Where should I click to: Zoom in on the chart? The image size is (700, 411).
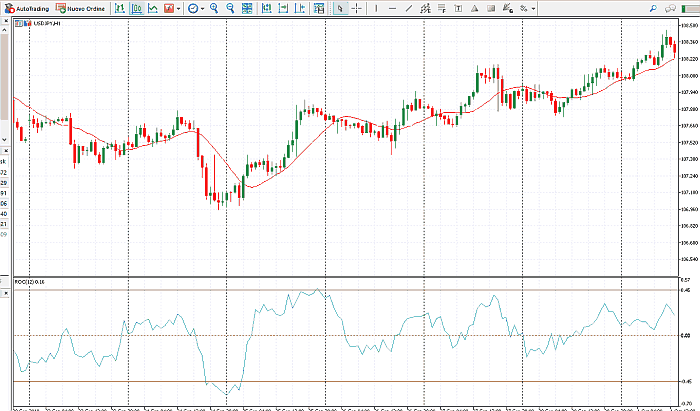(x=214, y=8)
